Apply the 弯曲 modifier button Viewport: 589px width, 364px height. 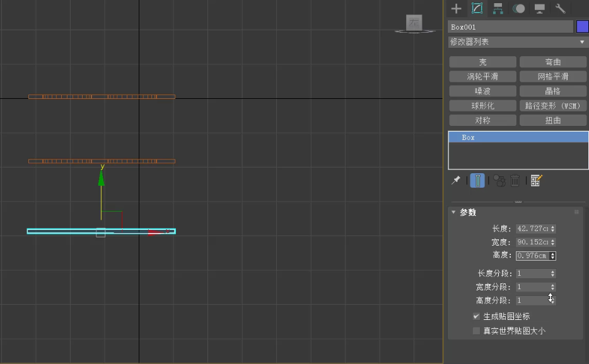(553, 62)
